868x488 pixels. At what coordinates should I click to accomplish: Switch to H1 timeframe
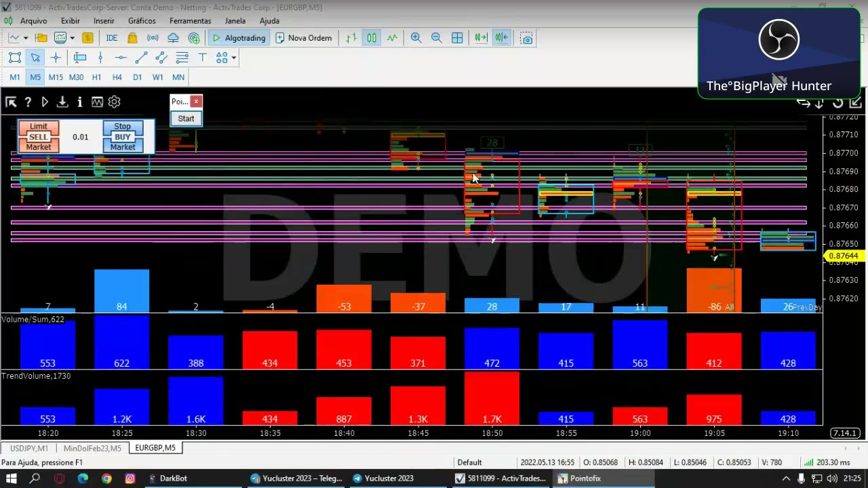pos(96,77)
